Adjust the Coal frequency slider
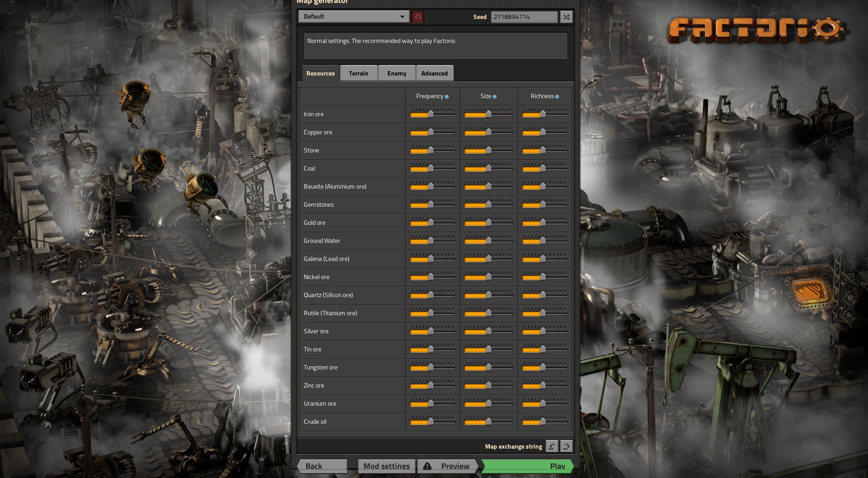This screenshot has width=868, height=478. click(433, 168)
